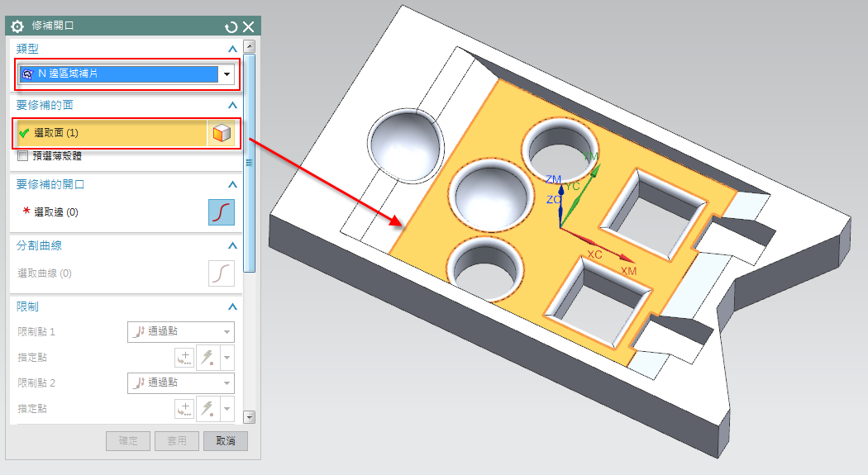This screenshot has width=868, height=475.
Task: Collapse the 分割曲線 section
Action: click(232, 245)
